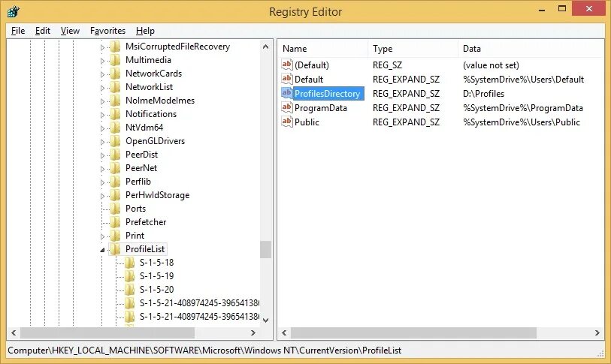Click the S-1-5-19 folder icon

pyautogui.click(x=130, y=276)
